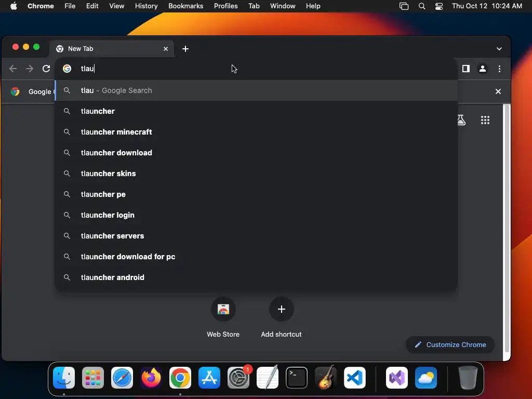Open Launchpad from the Dock
This screenshot has height=399, width=532.
pyautogui.click(x=93, y=378)
